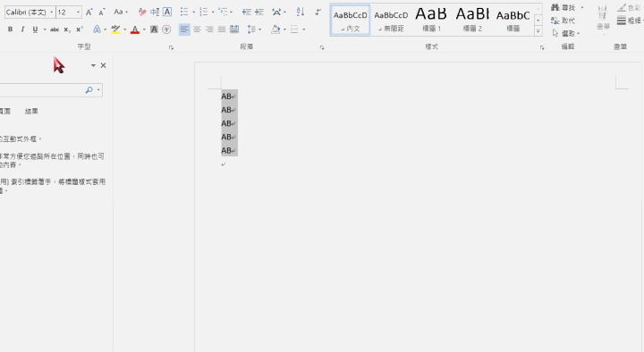Image resolution: width=644 pixels, height=352 pixels.
Task: Align text to the right
Action: 209,29
